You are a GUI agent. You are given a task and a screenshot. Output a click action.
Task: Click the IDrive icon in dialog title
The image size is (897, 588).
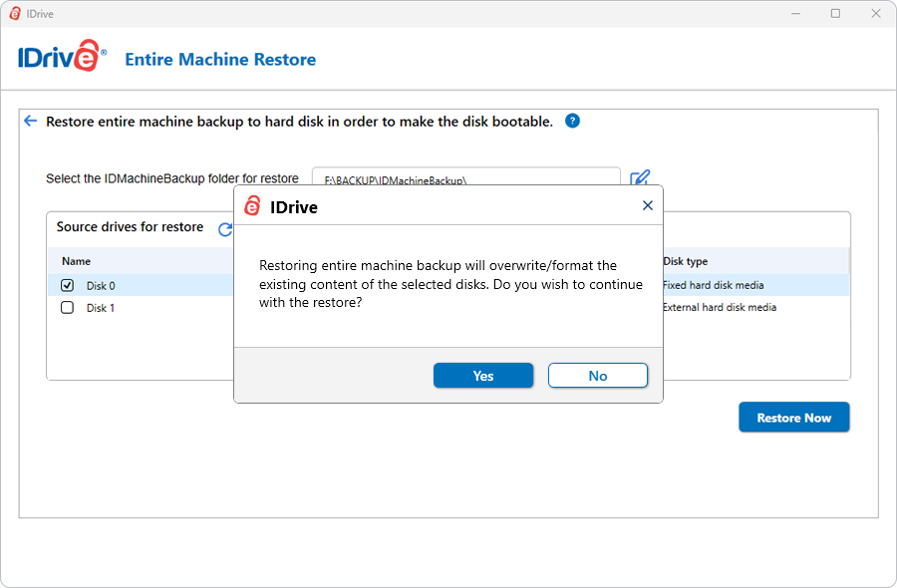pyautogui.click(x=252, y=206)
